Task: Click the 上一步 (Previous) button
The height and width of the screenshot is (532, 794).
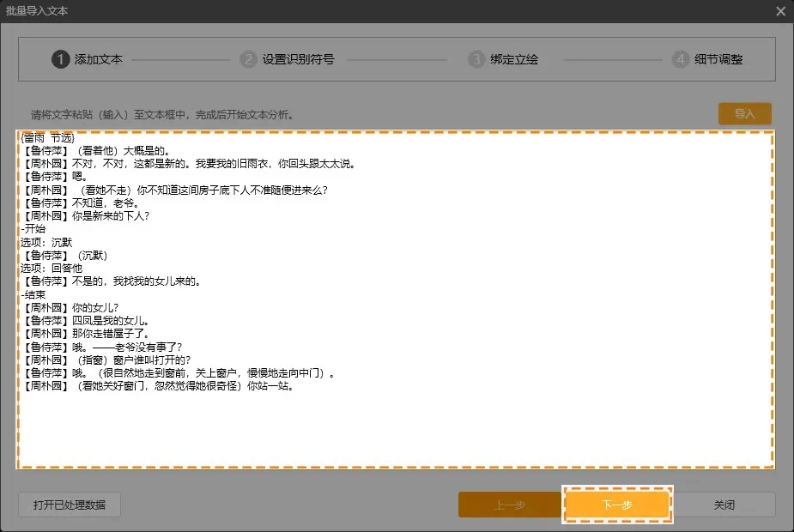Action: point(509,505)
